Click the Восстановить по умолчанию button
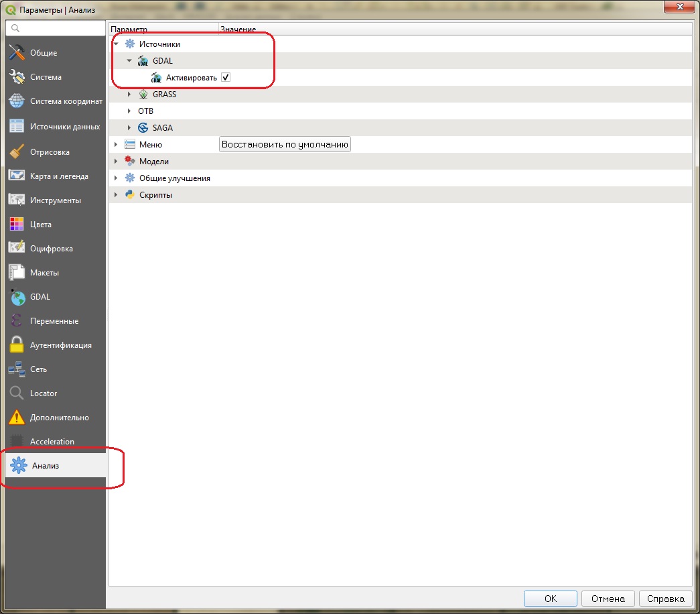The height and width of the screenshot is (614, 700). click(285, 144)
